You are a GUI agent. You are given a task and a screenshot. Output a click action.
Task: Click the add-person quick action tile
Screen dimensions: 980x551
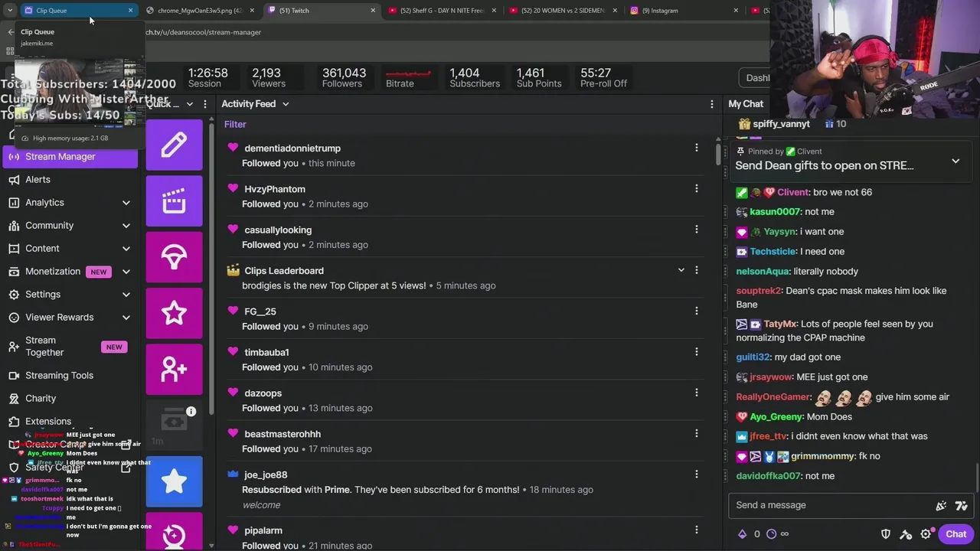coord(174,370)
